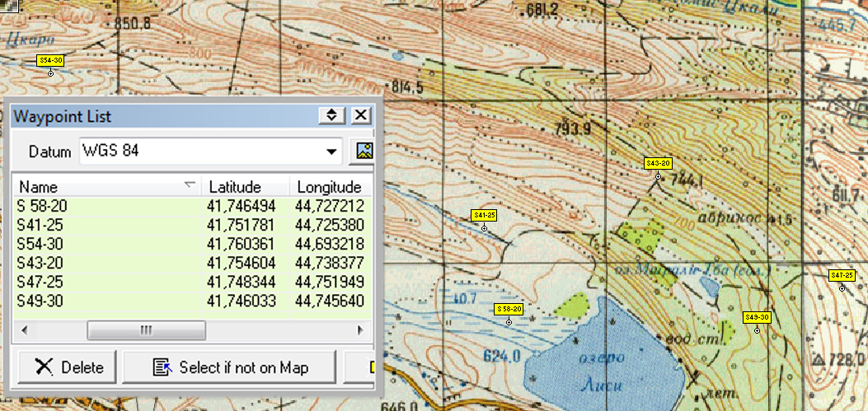Screen dimensions: 868x411
Task: Click the S49-30 waypoint marker on map
Action: [x=757, y=330]
